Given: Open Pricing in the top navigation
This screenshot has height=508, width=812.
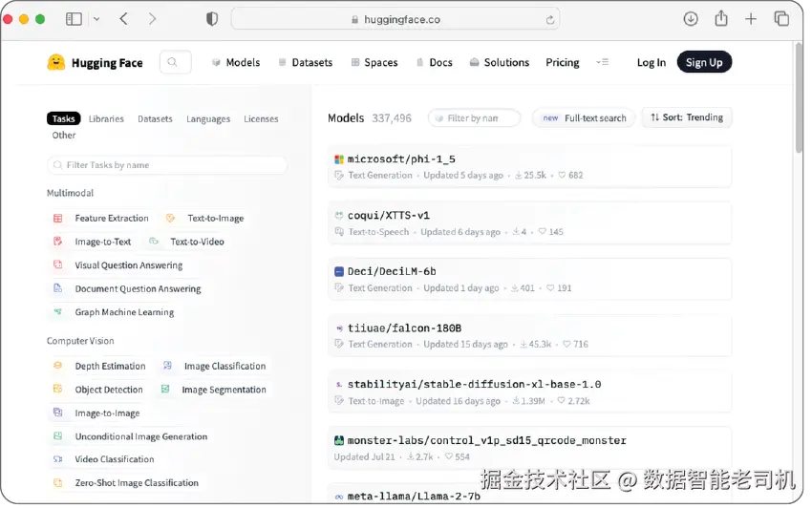Looking at the screenshot, I should [563, 63].
